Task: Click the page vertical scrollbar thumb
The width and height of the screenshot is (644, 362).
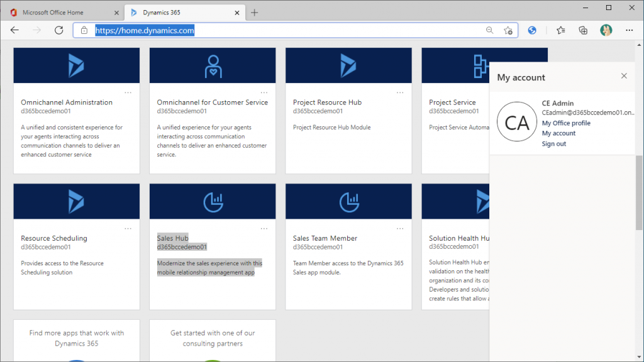Action: tap(640, 193)
